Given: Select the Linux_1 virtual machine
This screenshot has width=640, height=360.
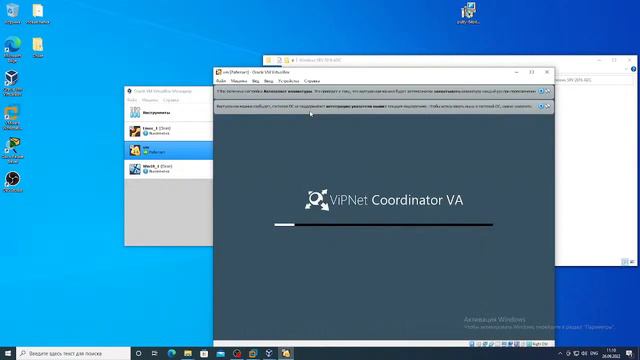Looking at the screenshot, I should (x=169, y=131).
